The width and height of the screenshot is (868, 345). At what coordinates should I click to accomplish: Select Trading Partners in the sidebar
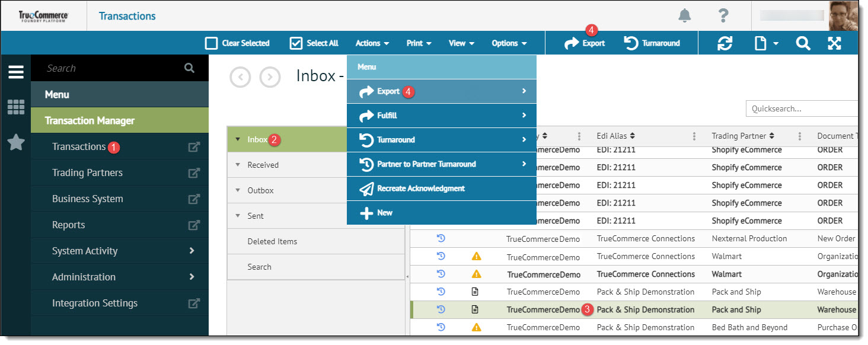[87, 172]
